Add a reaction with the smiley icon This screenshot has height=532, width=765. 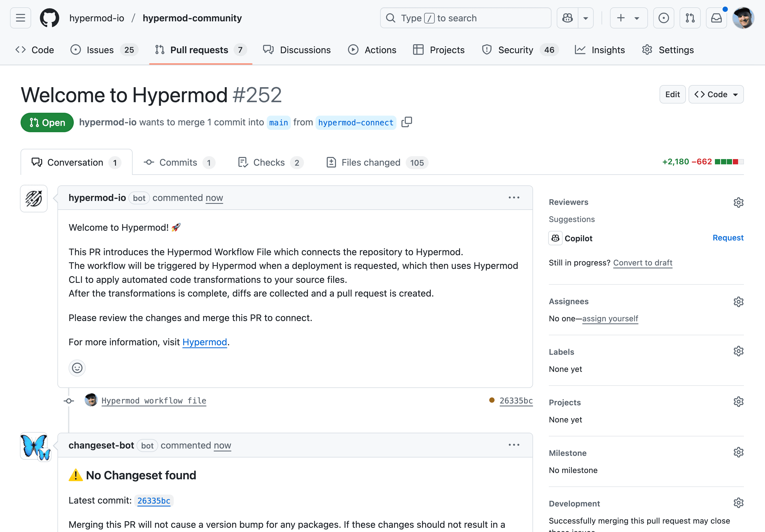coord(77,368)
